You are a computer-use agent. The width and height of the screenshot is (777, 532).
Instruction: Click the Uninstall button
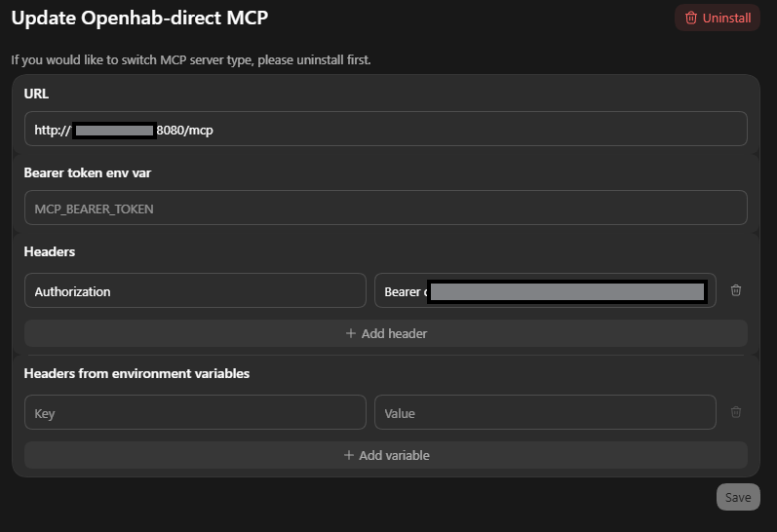coord(717,18)
